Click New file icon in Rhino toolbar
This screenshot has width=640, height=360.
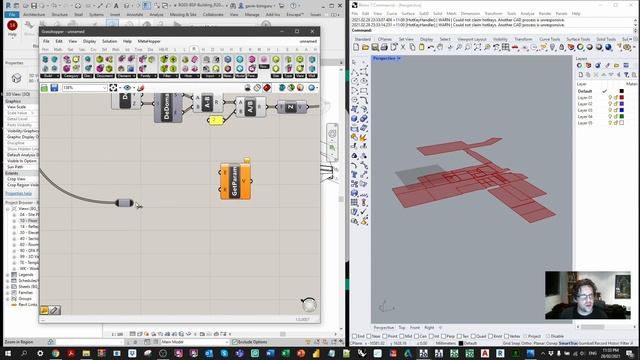356,47
